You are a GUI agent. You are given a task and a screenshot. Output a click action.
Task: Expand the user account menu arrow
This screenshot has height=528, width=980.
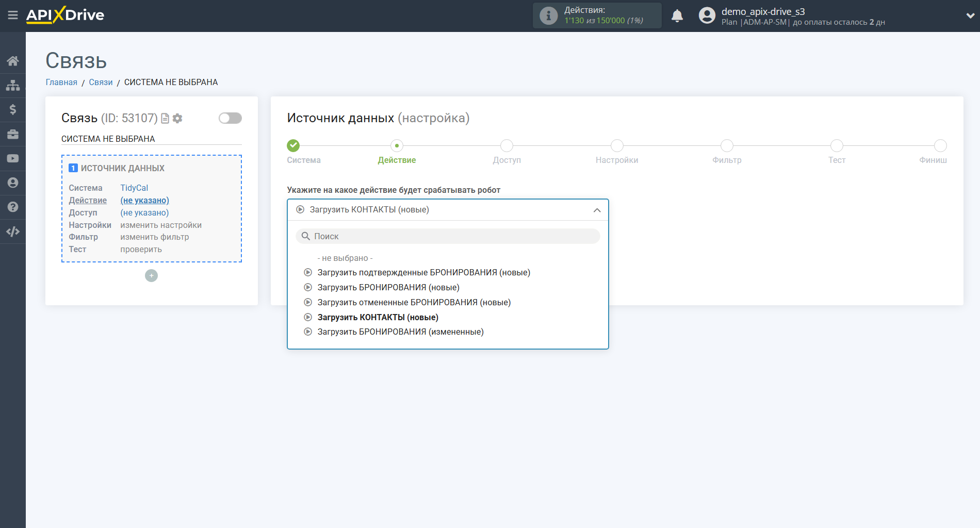[x=970, y=16]
